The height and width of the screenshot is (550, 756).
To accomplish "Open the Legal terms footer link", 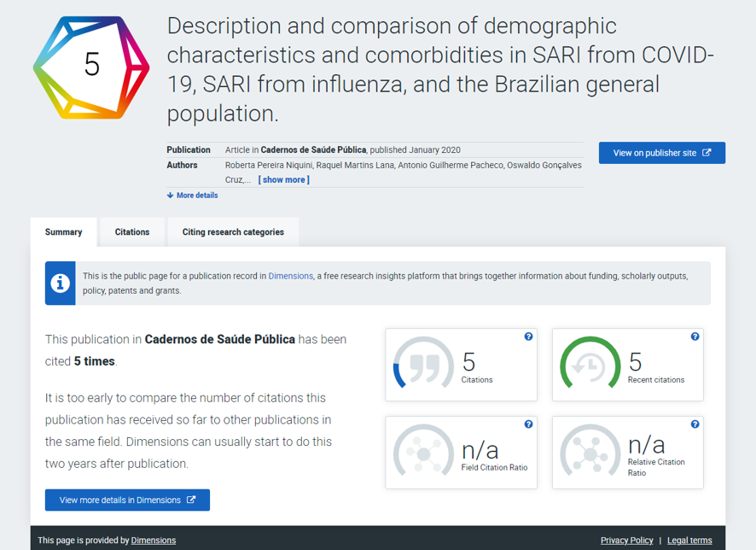I will (x=689, y=541).
